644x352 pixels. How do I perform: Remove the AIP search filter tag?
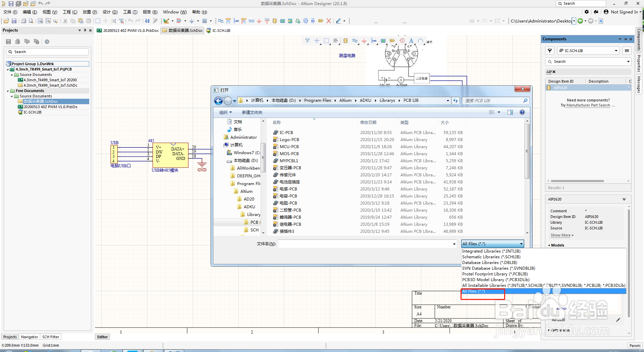(x=554, y=72)
